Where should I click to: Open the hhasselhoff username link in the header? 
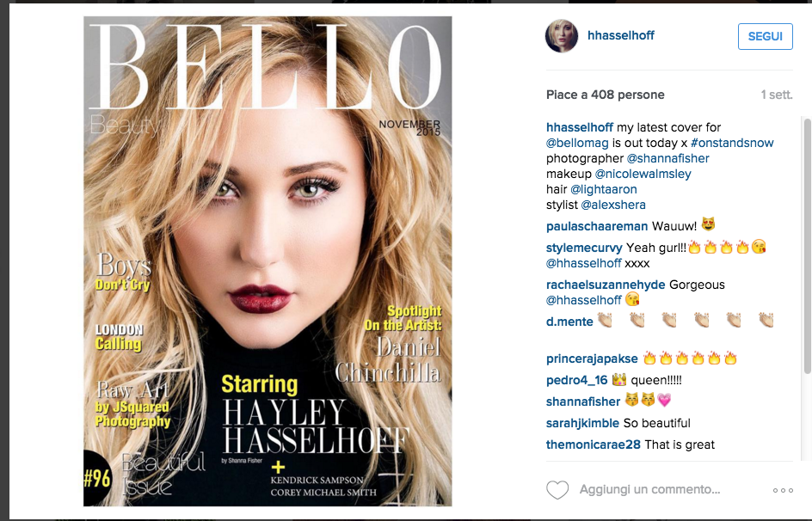pos(620,36)
